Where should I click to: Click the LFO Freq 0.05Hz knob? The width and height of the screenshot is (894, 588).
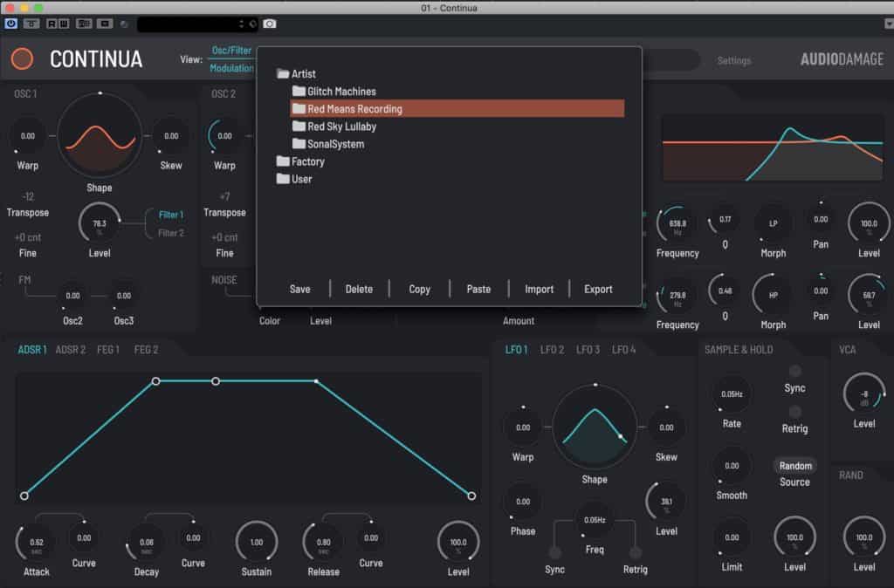[x=595, y=520]
